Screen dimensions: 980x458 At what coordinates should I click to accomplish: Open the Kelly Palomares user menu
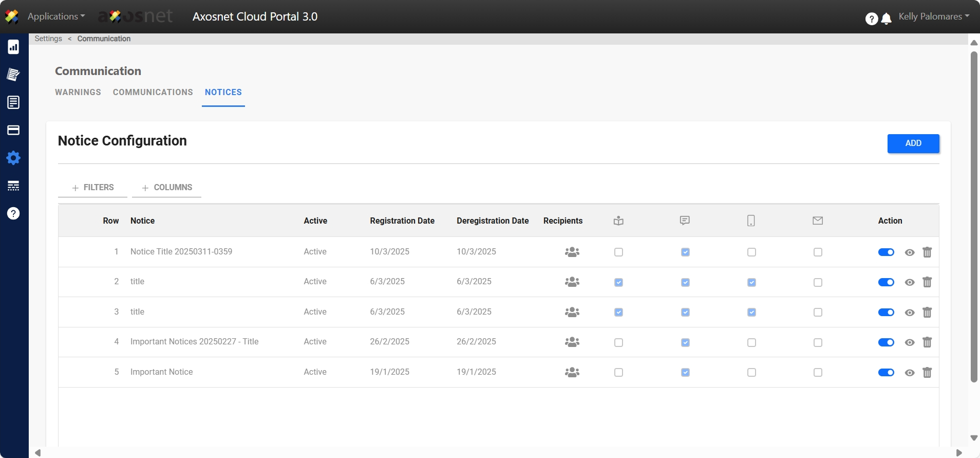933,16
